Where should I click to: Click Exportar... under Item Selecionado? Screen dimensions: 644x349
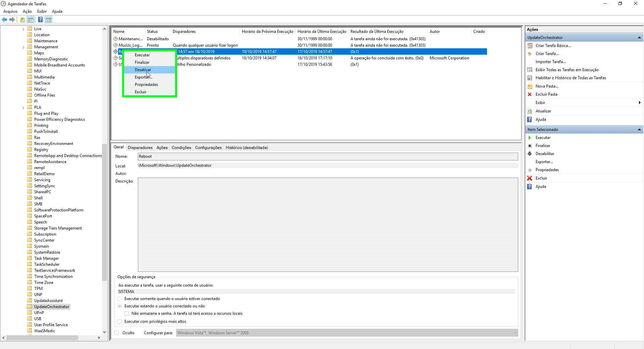544,162
